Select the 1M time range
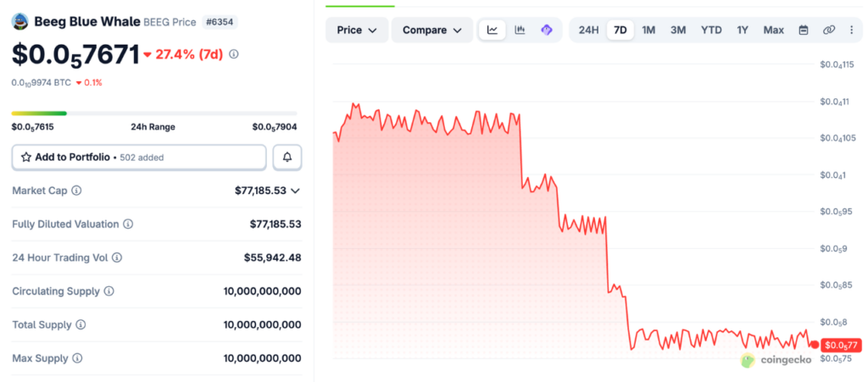This screenshot has height=382, width=868. 648,30
